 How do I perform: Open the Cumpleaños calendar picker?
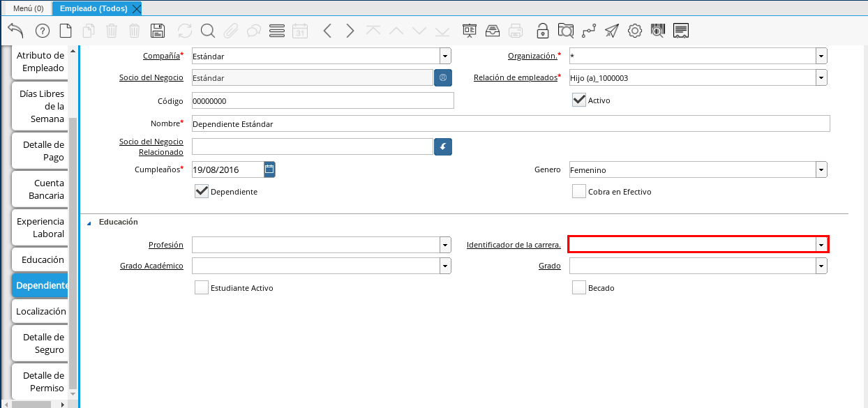[269, 169]
